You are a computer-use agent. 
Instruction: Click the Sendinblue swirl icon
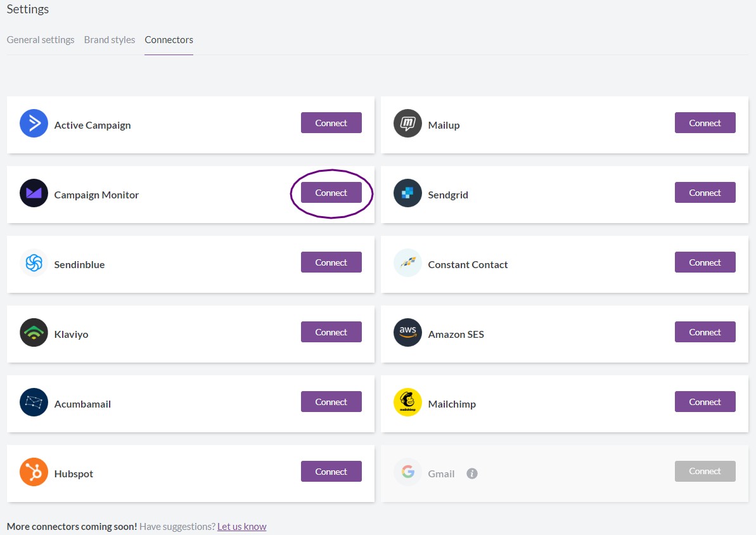coord(34,263)
